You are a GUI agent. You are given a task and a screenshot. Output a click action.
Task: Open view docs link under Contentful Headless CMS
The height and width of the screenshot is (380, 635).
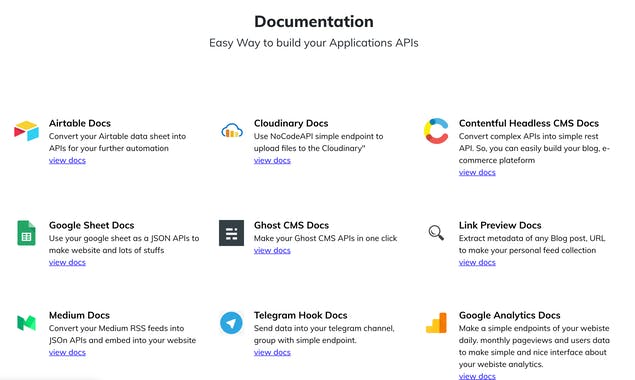[x=477, y=172]
